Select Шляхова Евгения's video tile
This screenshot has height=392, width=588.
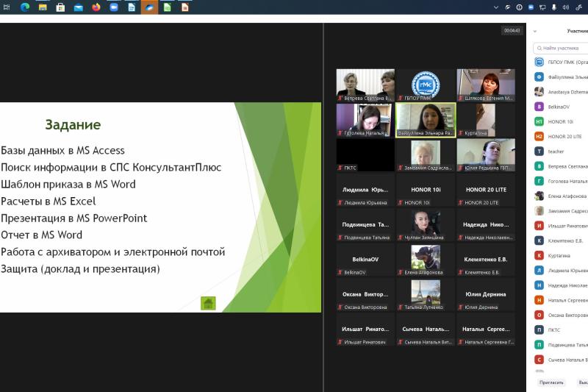(x=486, y=85)
